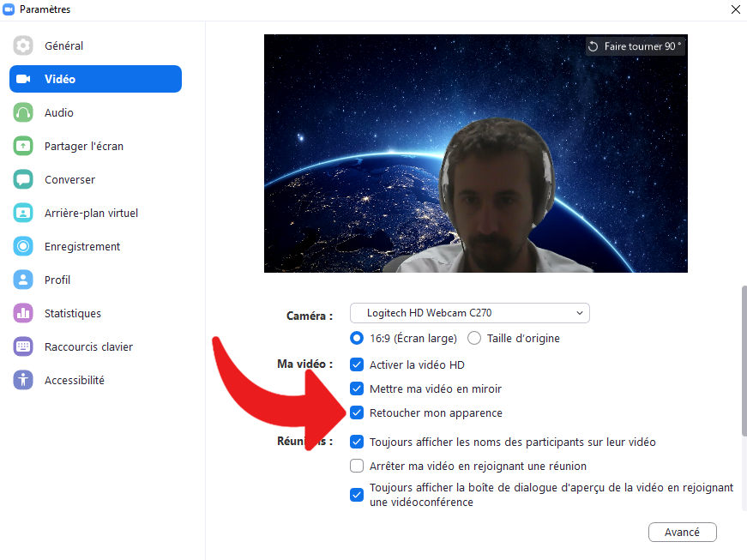The width and height of the screenshot is (747, 560).
Task: Click the Statistiques chart icon
Action: (23, 313)
